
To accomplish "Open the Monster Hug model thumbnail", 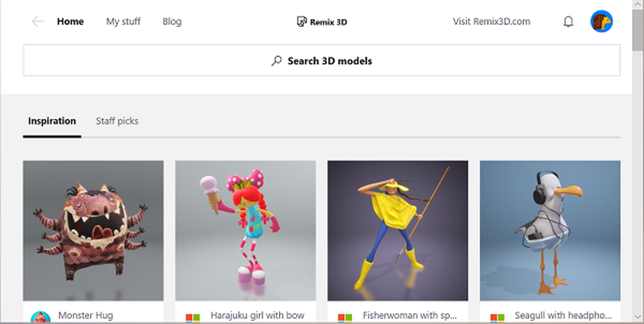I will click(x=93, y=231).
